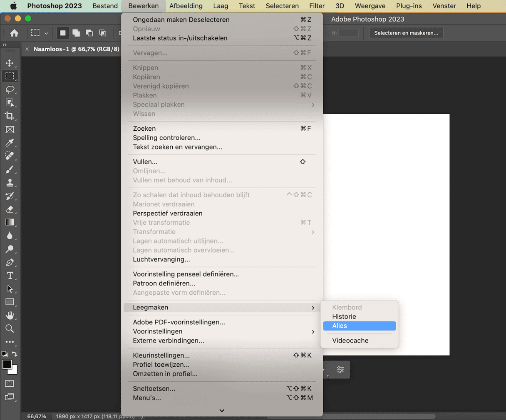506x420 pixels.
Task: Select the Dodge tool
Action: coord(10,249)
